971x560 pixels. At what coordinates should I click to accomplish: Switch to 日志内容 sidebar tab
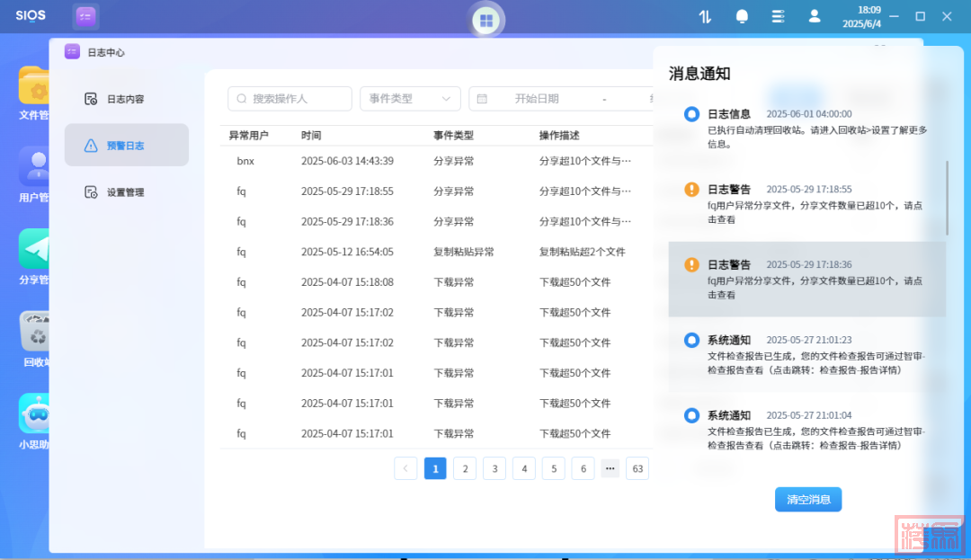click(x=126, y=99)
